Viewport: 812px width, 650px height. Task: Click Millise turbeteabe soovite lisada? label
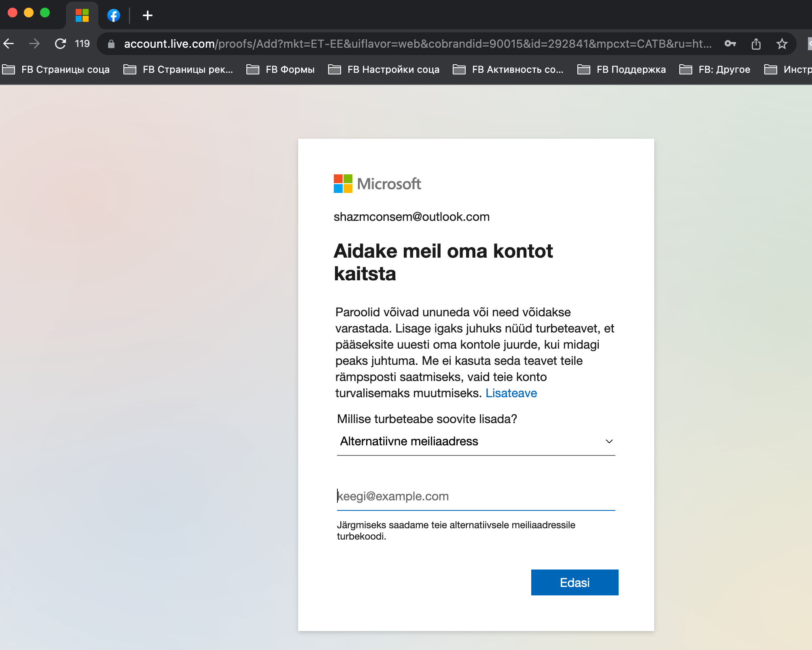[x=427, y=419]
